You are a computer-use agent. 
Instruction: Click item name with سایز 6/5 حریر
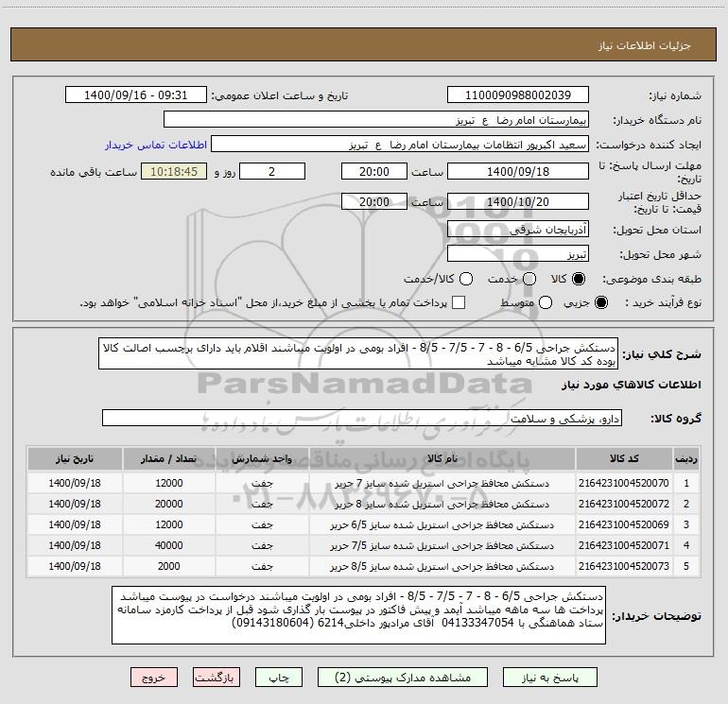(442, 525)
